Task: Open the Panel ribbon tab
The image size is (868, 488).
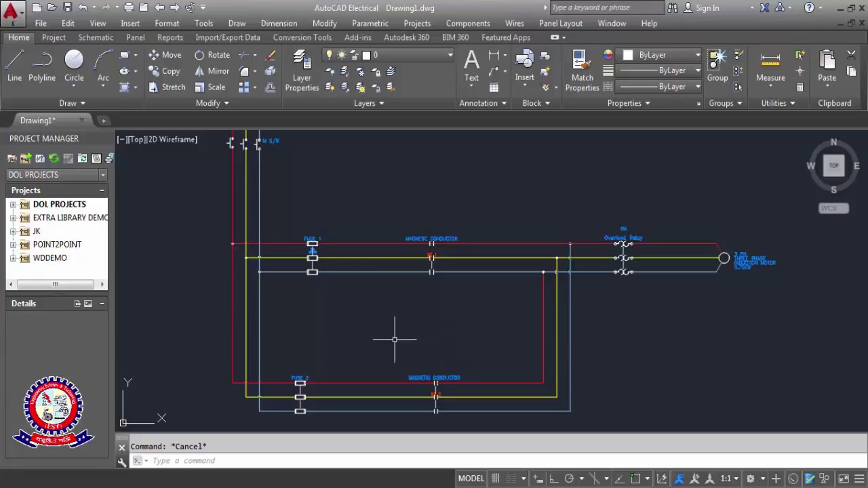Action: (x=135, y=37)
